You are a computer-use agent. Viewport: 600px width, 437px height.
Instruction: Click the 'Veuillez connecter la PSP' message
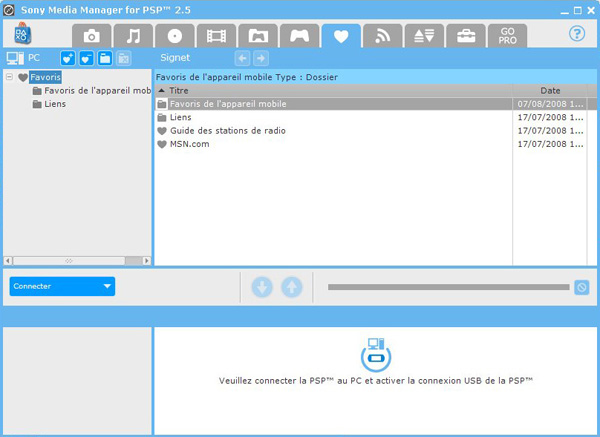[376, 381]
